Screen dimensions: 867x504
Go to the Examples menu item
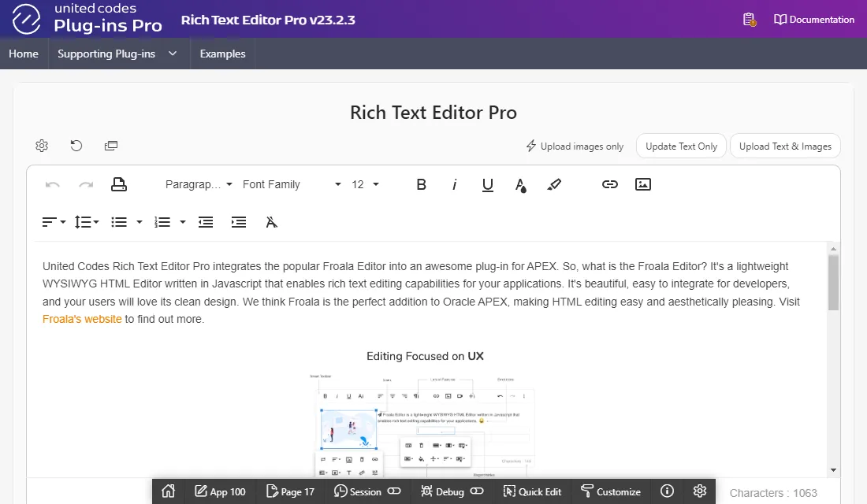coord(222,54)
